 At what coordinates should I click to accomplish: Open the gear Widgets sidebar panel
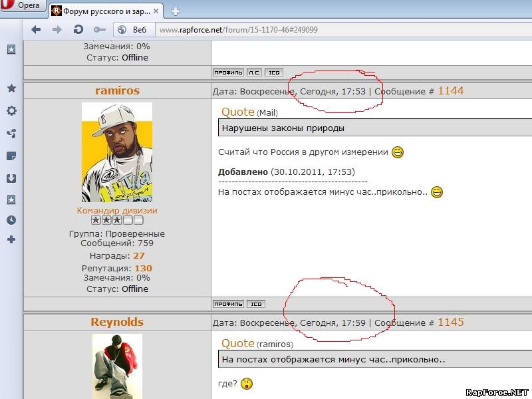[11, 110]
